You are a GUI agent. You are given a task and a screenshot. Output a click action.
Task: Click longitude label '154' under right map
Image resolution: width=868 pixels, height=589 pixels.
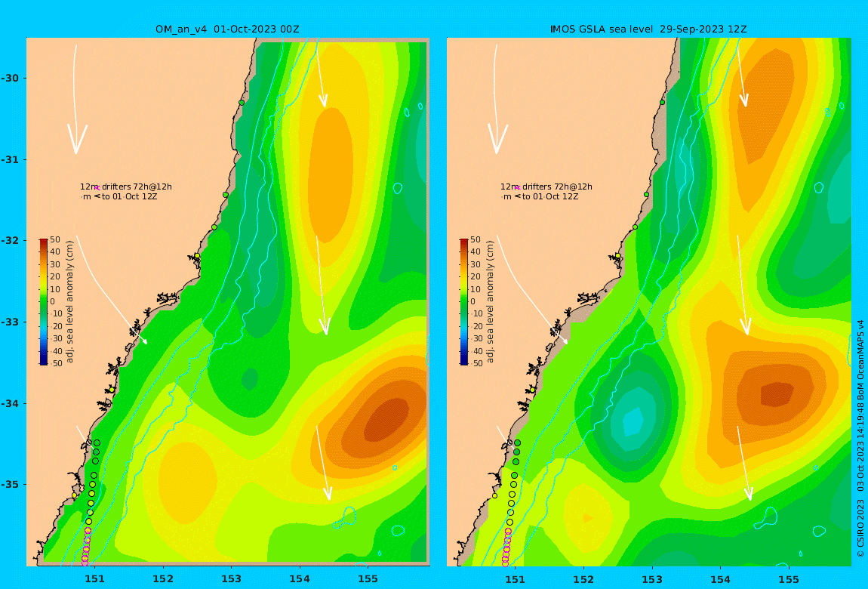coord(720,579)
